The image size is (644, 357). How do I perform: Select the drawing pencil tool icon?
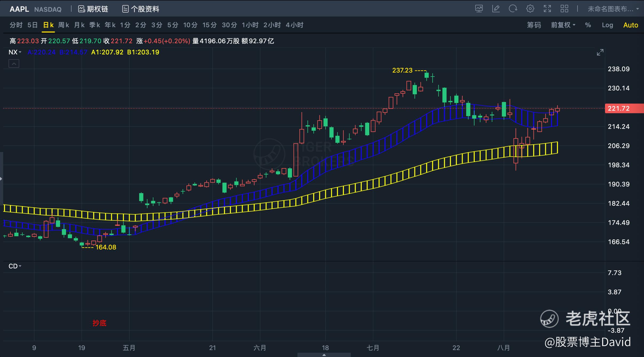point(496,9)
